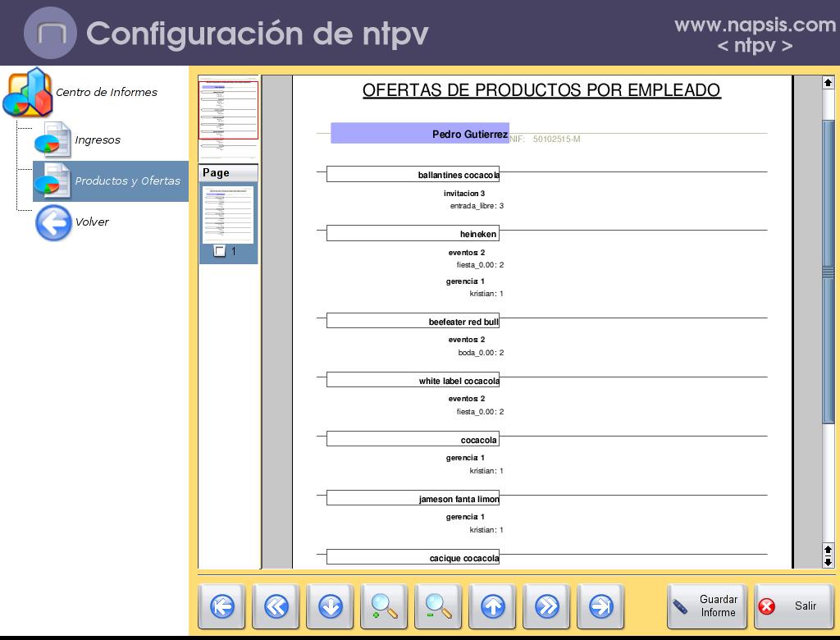
Task: Zoom in with the plus magnifier
Action: tap(384, 606)
